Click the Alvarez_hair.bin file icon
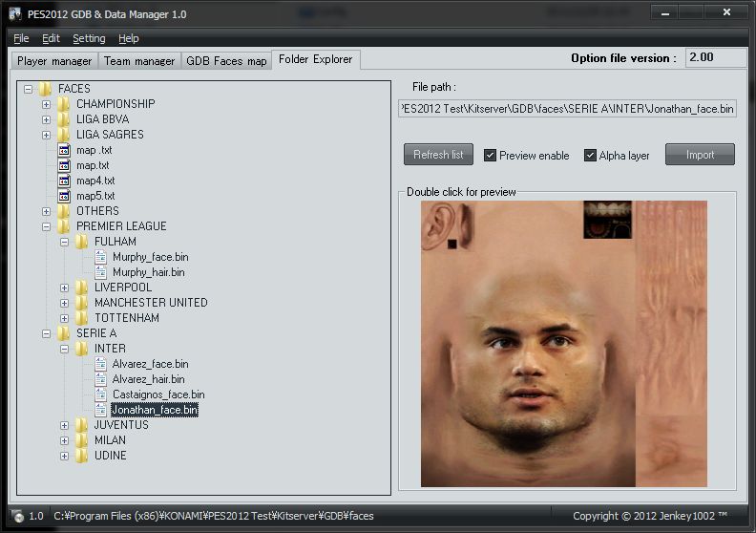 [x=100, y=379]
